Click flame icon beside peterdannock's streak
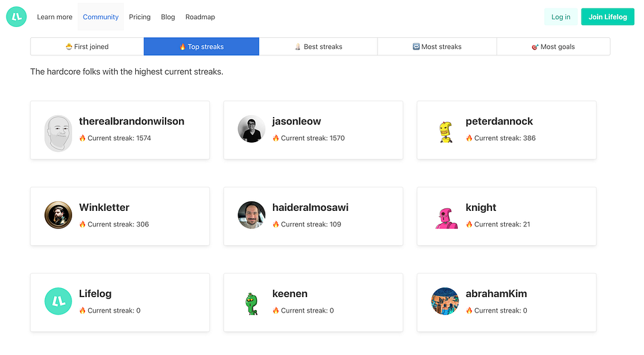 click(469, 138)
